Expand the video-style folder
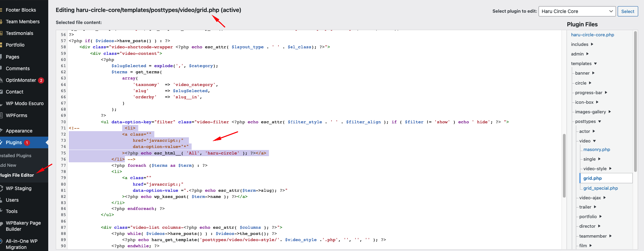Image resolution: width=644 pixels, height=251 pixels. click(597, 168)
